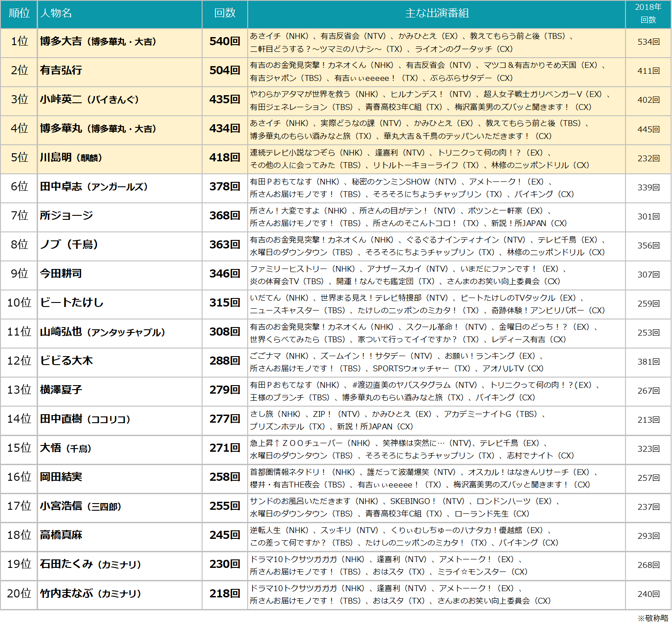
Task: Click the 順位 column header
Action: coord(19,13)
